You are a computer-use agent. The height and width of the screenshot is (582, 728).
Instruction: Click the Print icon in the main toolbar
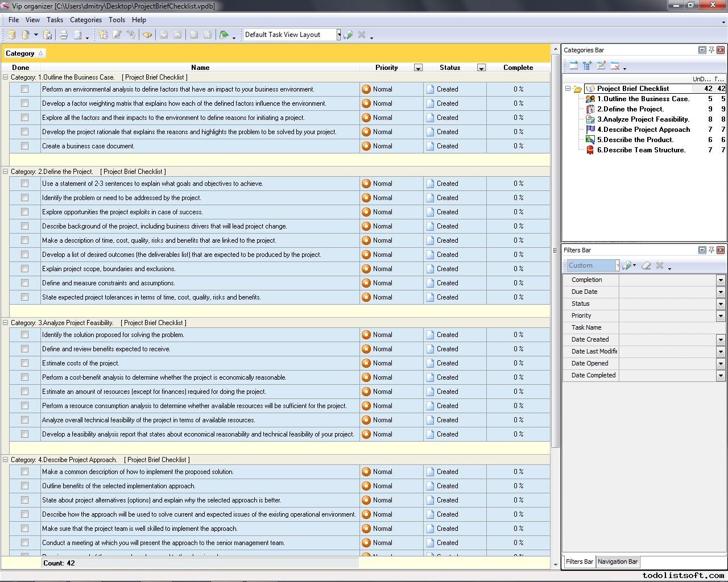tap(63, 35)
